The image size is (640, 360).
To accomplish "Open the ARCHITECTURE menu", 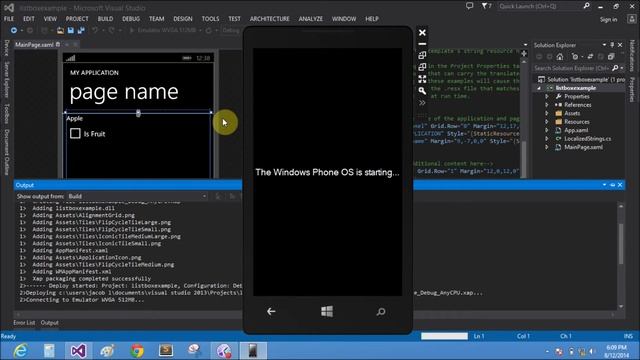I will (x=269, y=19).
